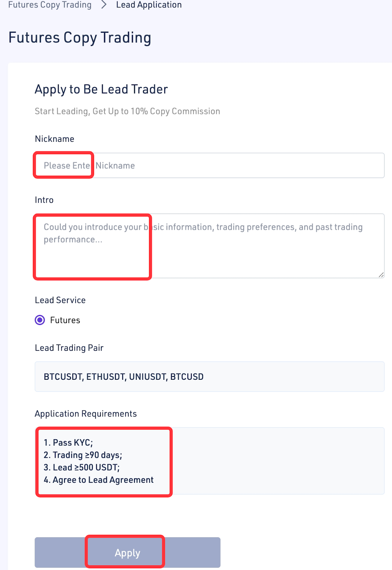This screenshot has width=392, height=570.
Task: Grab the Intro textarea resize handle
Action: pos(381,275)
